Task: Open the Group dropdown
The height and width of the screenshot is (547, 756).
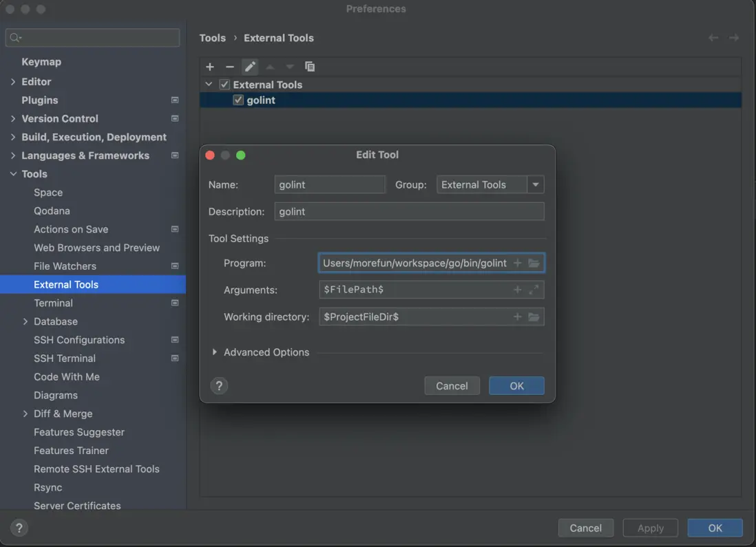Action: click(x=536, y=184)
